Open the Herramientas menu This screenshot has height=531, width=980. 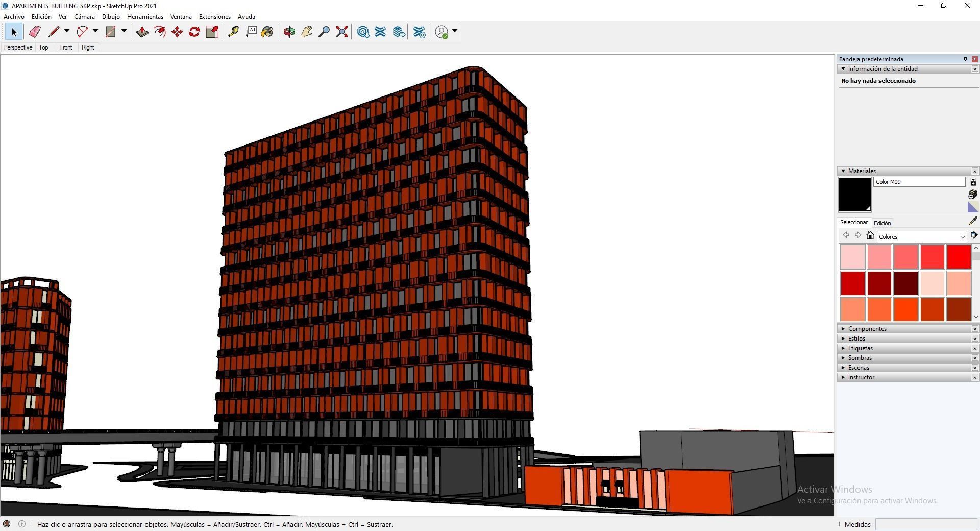pos(145,17)
